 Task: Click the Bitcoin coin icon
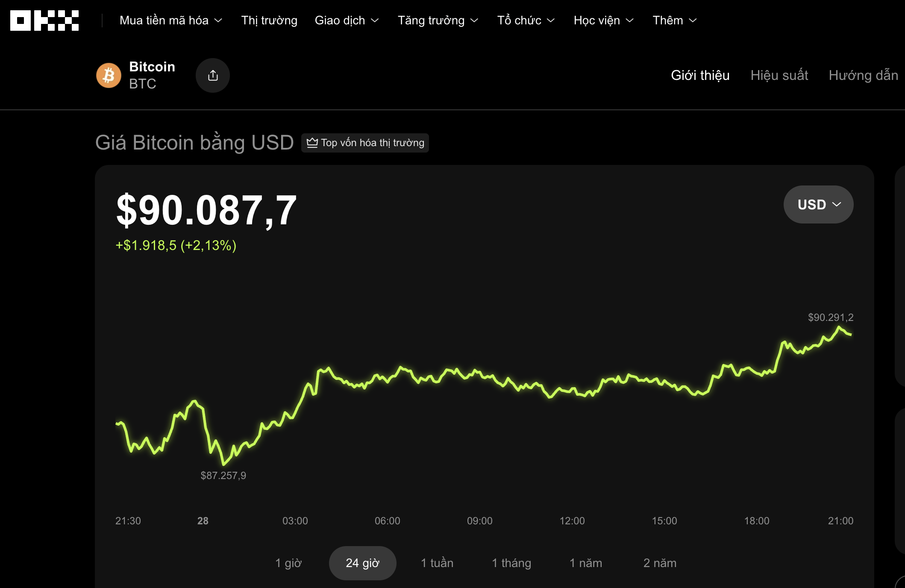click(109, 75)
